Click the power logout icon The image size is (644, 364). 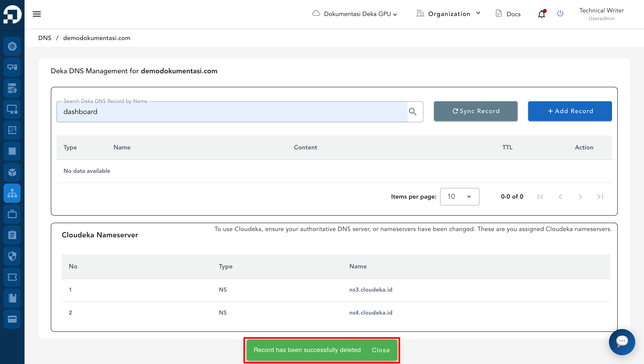[560, 14]
